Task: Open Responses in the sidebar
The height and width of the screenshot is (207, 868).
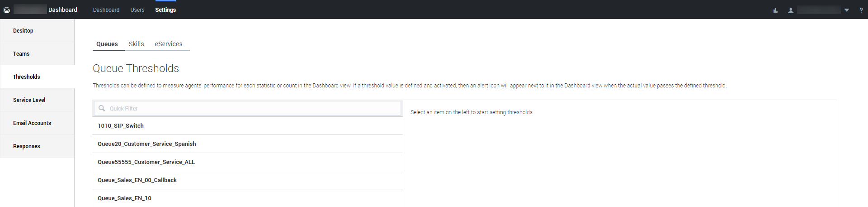Action: (27, 146)
